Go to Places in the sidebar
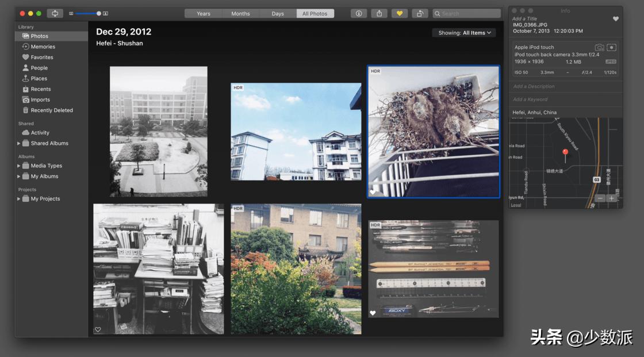This screenshot has height=357, width=644. coord(39,78)
